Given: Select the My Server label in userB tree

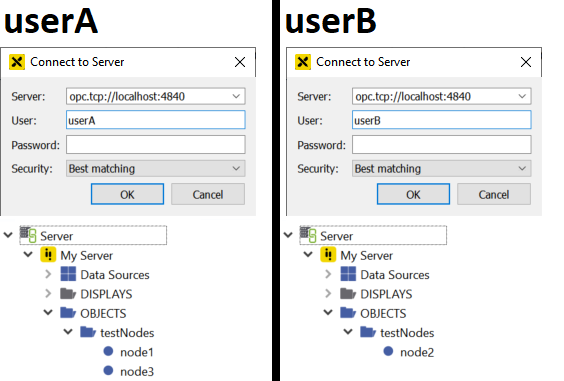Looking at the screenshot, I should pos(367,255).
